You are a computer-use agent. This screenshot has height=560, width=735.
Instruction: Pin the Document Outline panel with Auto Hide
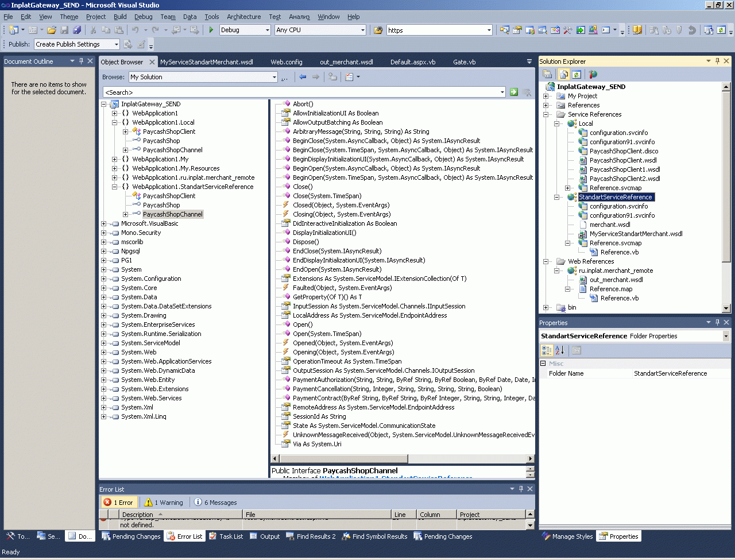click(x=81, y=61)
